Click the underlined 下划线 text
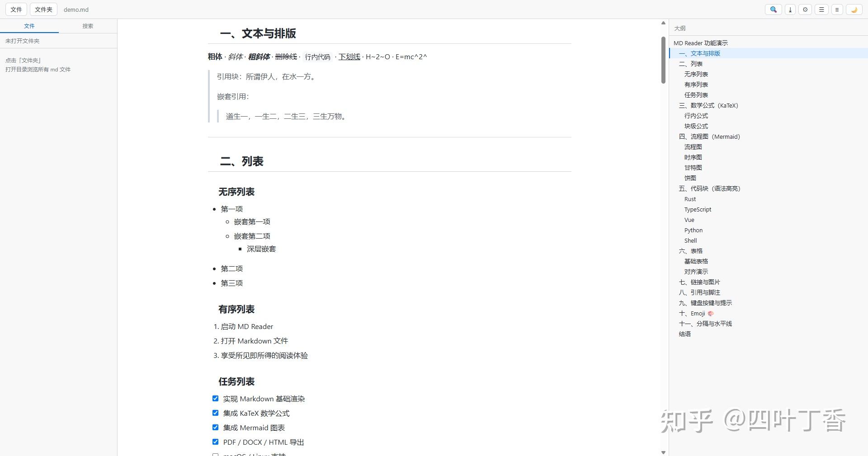Screen dimensions: 868x456 pyautogui.click(x=349, y=56)
